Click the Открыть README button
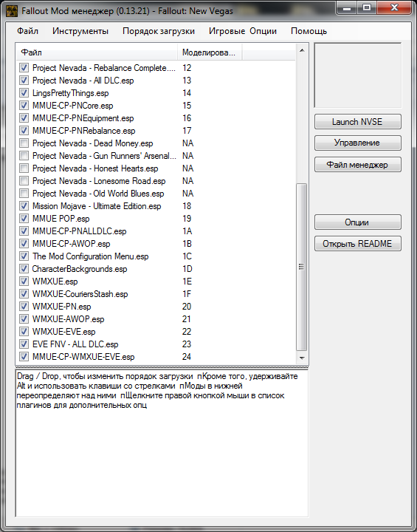The image size is (417, 532). coord(358,244)
